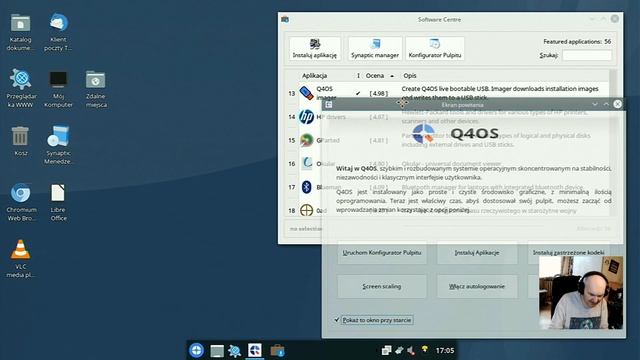The height and width of the screenshot is (360, 640).
Task: Click the show desktop taskbar icon
Action: tap(217, 351)
